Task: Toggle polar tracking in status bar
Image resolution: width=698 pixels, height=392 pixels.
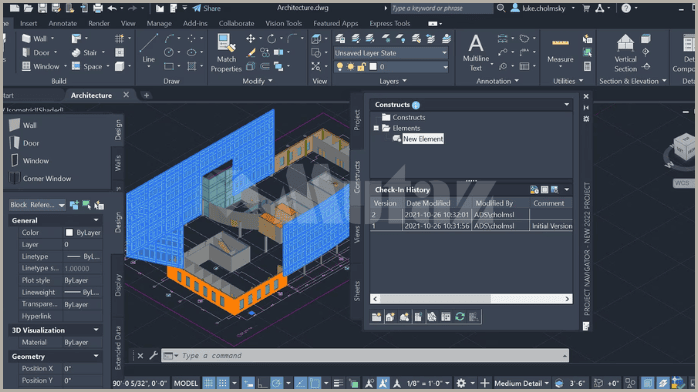Action: [x=276, y=383]
